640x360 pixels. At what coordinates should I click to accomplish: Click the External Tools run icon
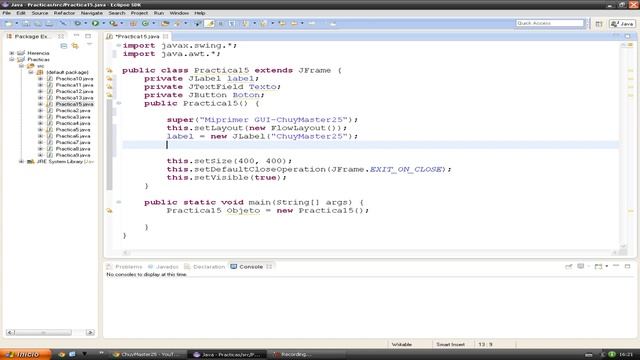113,24
